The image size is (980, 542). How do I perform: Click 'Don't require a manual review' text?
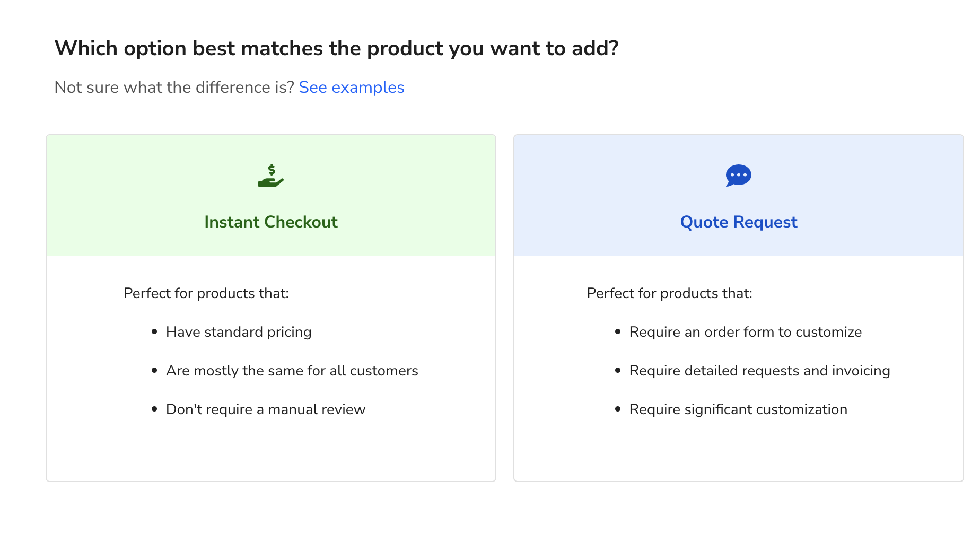tap(266, 409)
